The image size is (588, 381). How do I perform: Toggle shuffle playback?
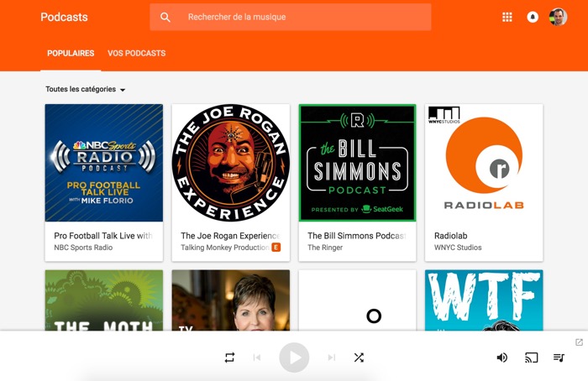(x=359, y=358)
